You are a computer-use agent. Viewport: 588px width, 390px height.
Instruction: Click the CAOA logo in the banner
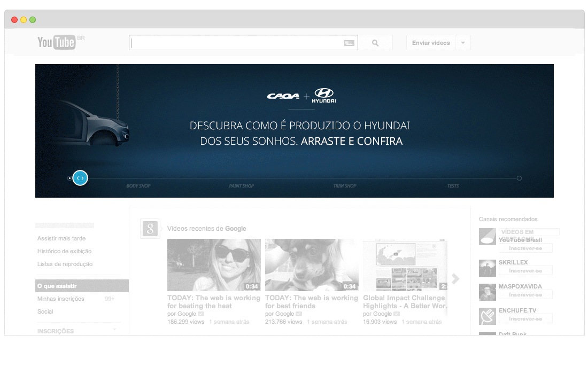[283, 96]
